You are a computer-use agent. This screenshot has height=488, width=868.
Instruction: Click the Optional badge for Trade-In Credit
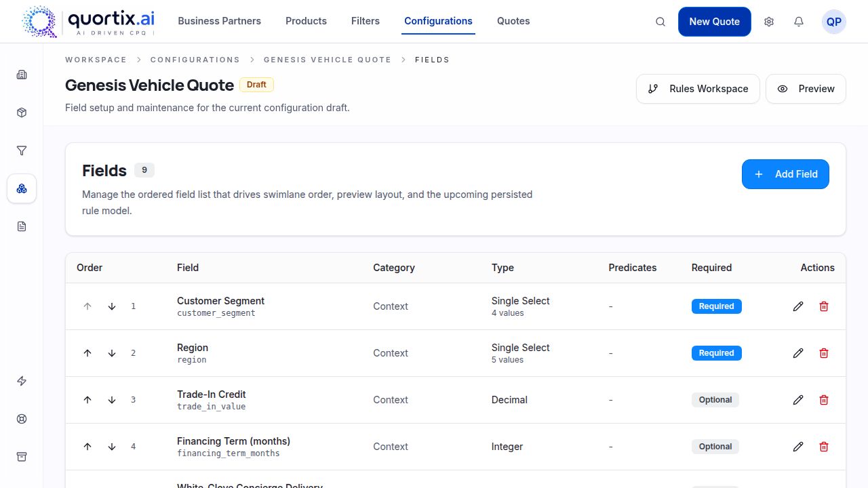coord(715,400)
